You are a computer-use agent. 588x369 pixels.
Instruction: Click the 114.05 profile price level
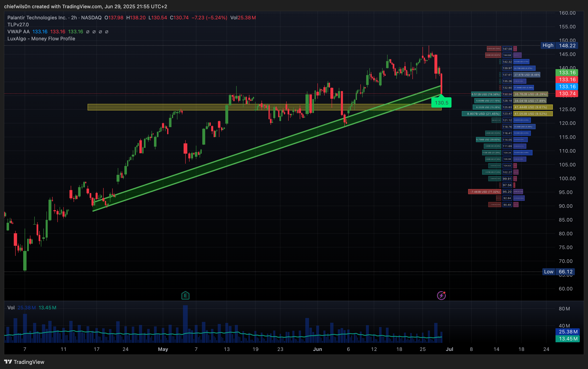[507, 140]
